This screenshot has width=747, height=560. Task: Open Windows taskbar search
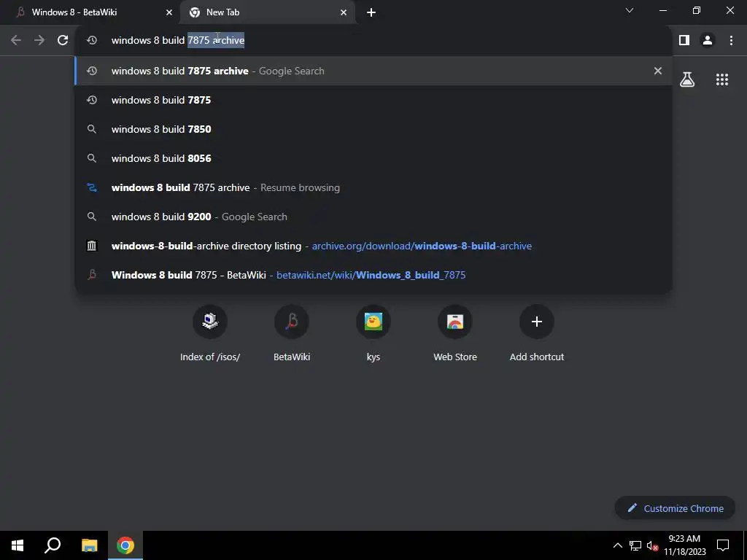coord(53,545)
